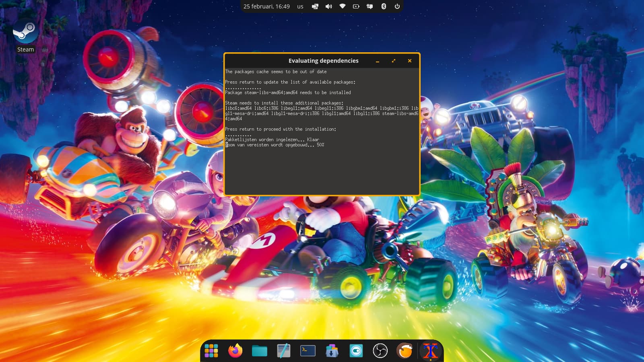Click the line starting 'gl1-mesa-dri:amd64'

(322, 113)
